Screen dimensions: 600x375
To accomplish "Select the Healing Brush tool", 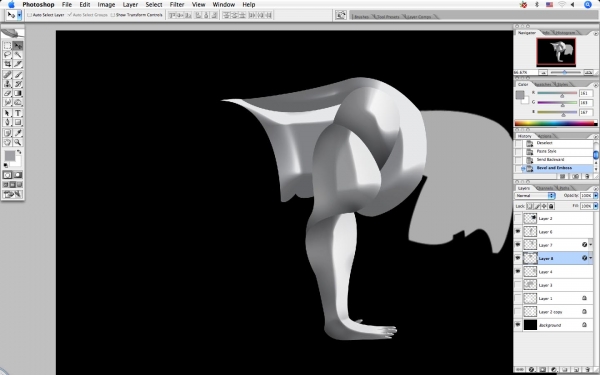I will [x=7, y=75].
